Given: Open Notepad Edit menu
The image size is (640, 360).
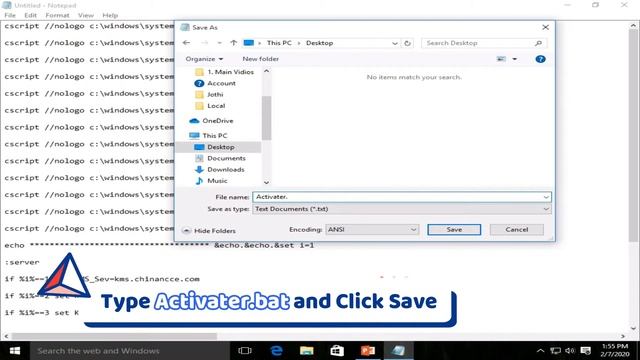Looking at the screenshot, I should click(x=30, y=15).
